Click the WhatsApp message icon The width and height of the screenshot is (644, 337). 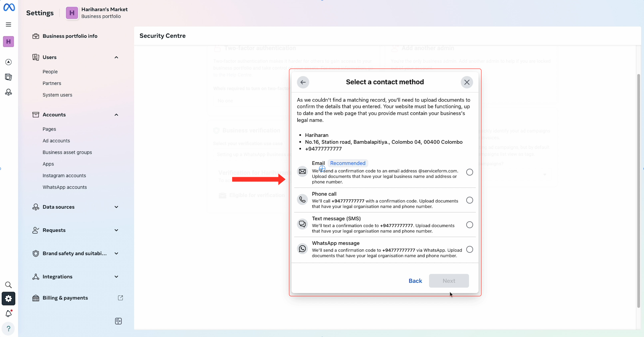pos(302,249)
